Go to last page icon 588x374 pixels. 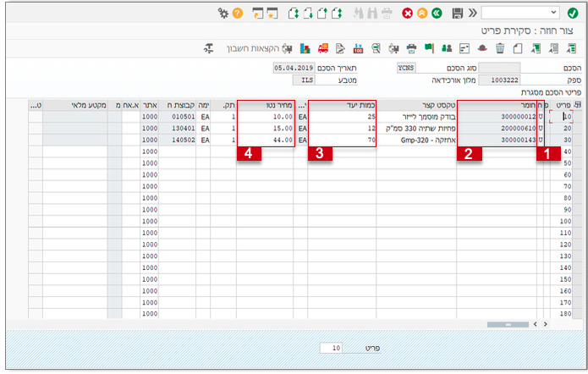pyautogui.click(x=294, y=14)
